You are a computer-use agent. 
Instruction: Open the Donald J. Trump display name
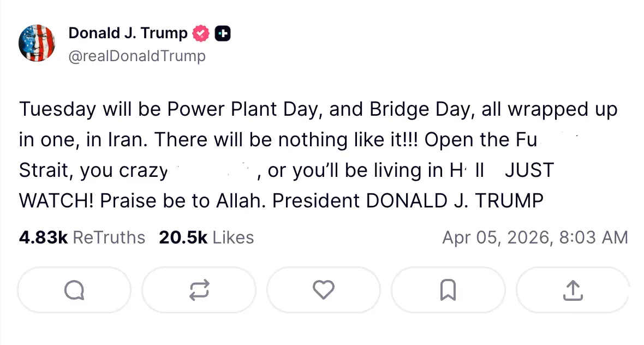(128, 33)
